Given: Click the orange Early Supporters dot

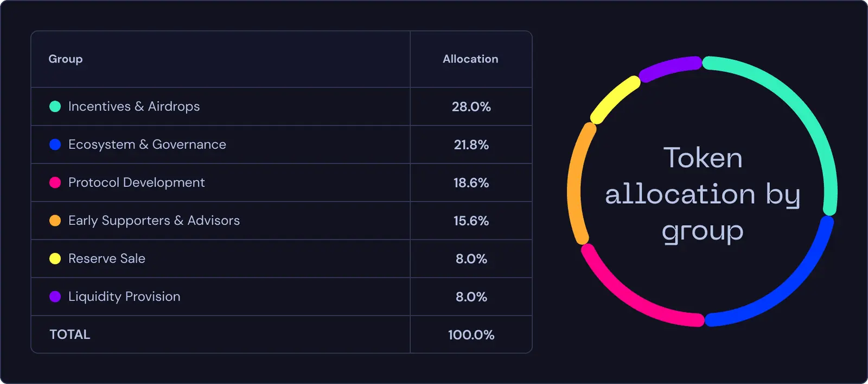Looking at the screenshot, I should click(55, 221).
